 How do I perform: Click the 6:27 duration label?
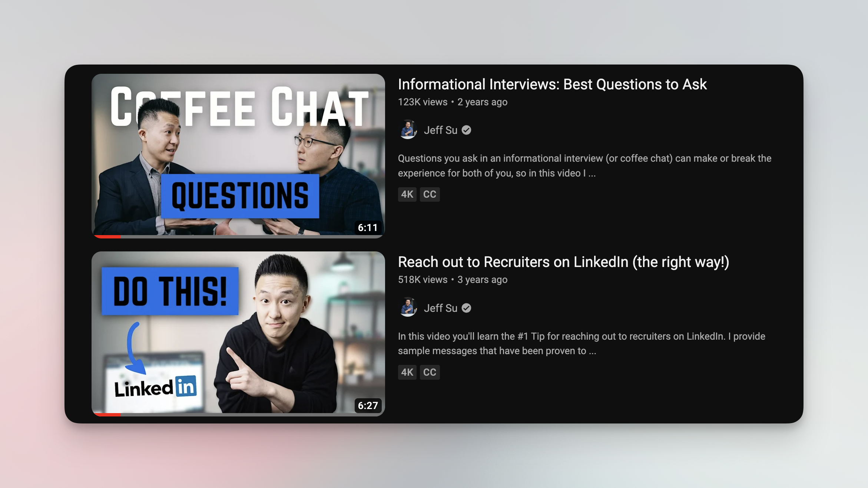(x=368, y=405)
